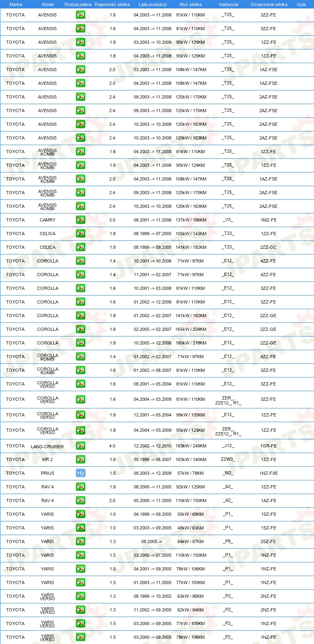
Task: Click the Moc silnika column header
Action: [x=191, y=4]
